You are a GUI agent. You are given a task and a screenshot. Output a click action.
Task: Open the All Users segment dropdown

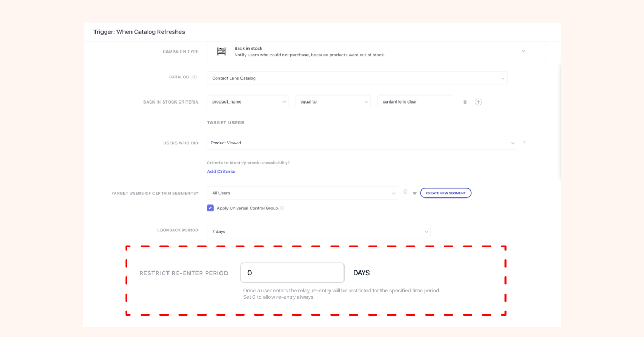302,193
